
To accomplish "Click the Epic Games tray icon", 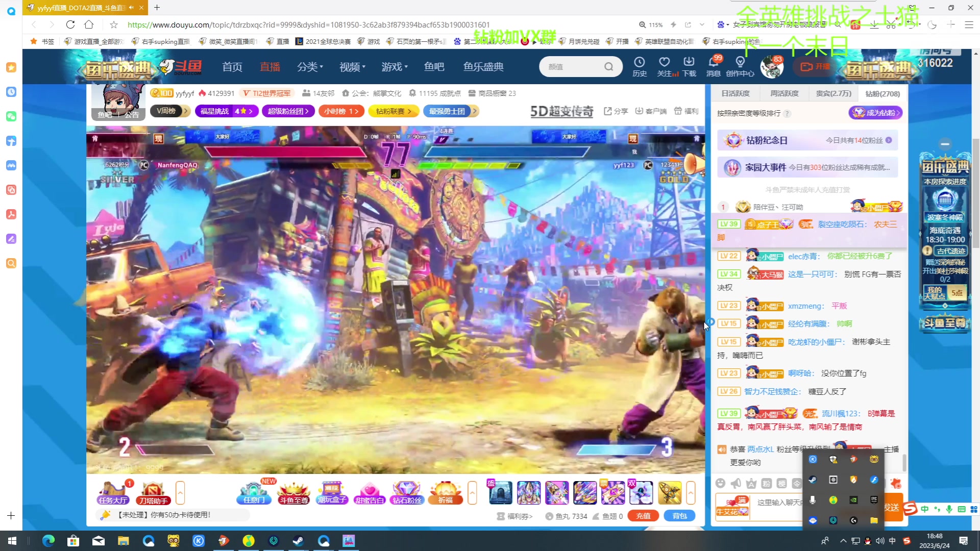I will (x=874, y=500).
